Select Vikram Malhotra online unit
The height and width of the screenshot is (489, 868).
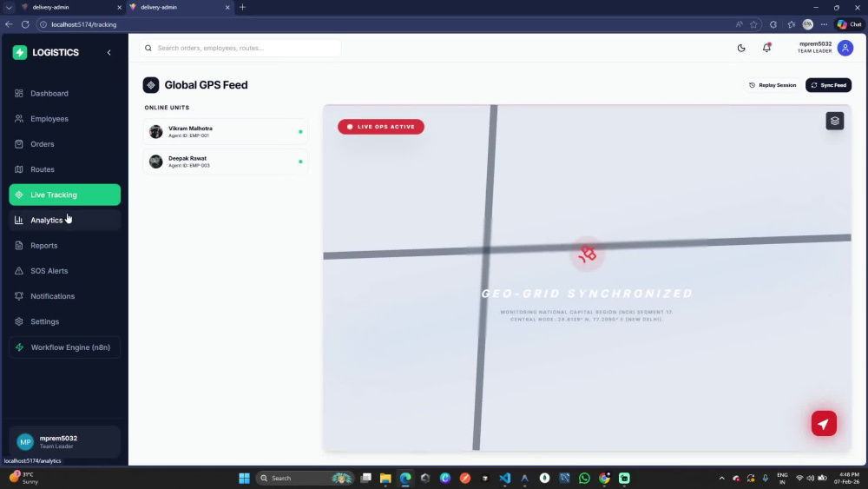(x=226, y=132)
